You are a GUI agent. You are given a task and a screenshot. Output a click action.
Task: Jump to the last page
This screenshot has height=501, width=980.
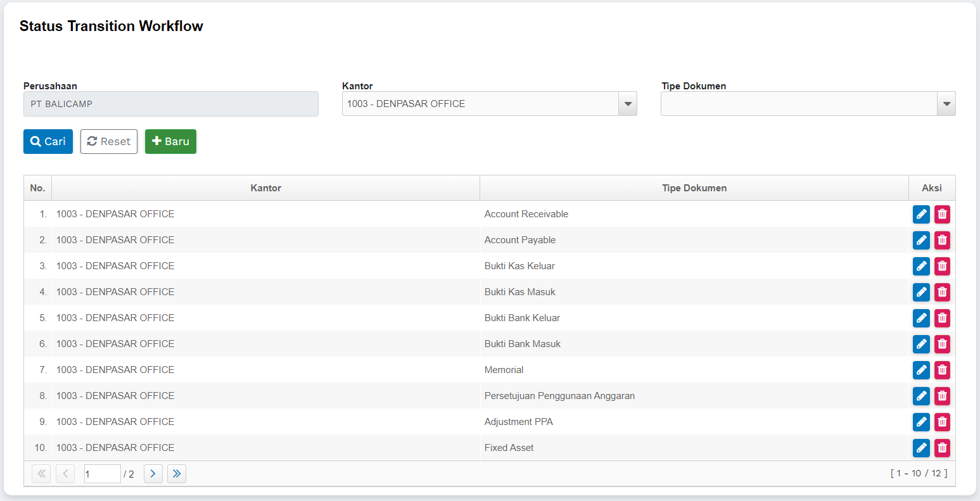(177, 474)
